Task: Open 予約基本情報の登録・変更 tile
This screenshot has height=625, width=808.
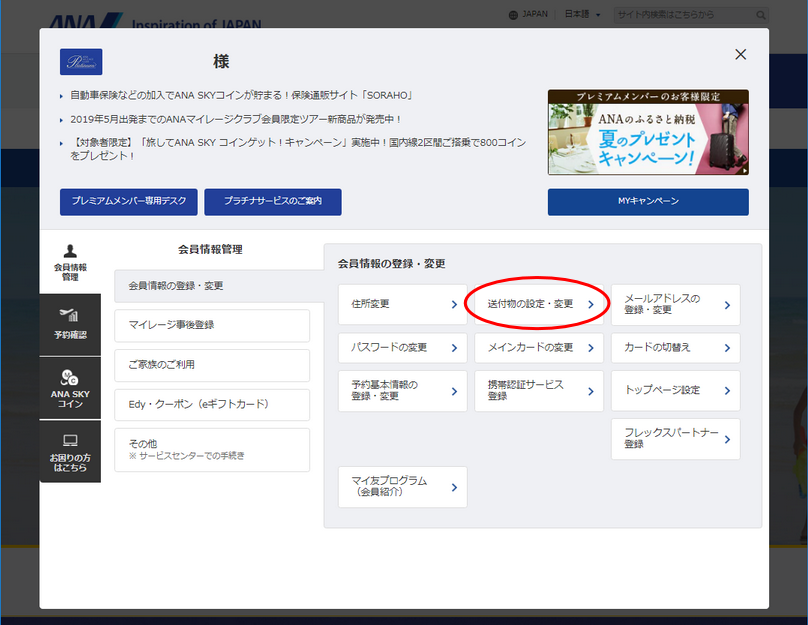Action: 402,391
